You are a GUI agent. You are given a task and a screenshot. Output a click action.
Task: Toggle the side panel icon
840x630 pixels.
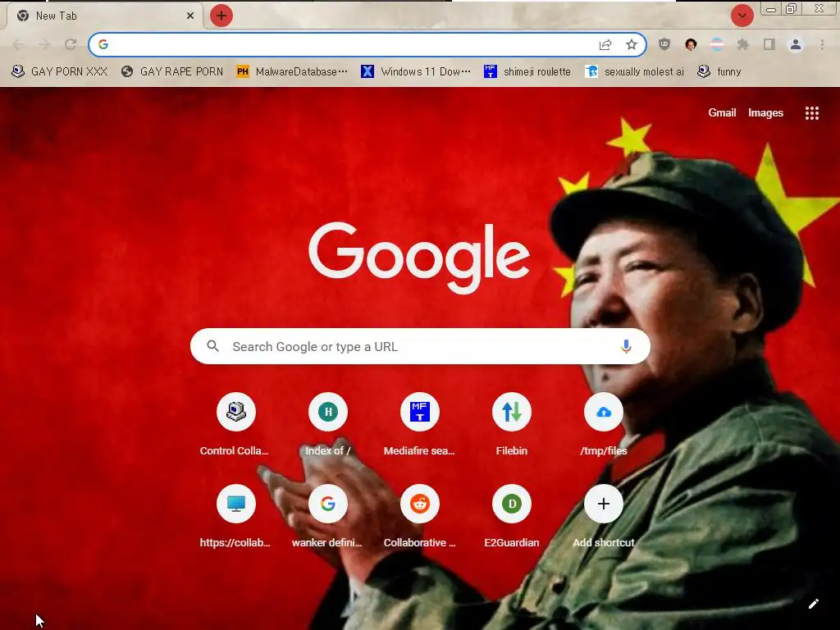coord(769,44)
